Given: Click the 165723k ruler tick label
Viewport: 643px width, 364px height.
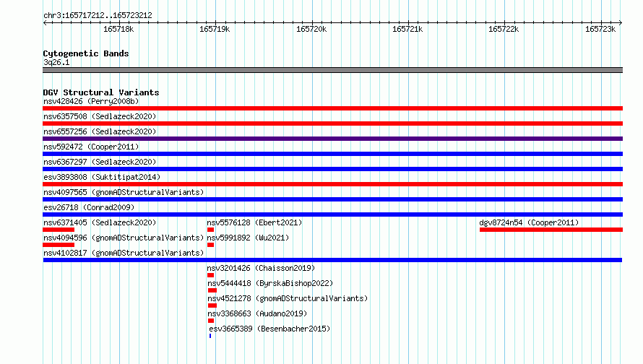Looking at the screenshot, I should pyautogui.click(x=600, y=29).
